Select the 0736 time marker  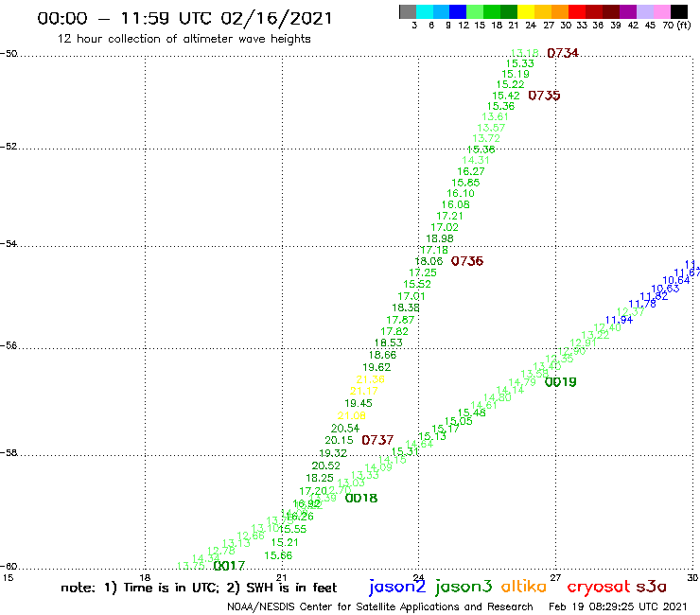pos(467,261)
